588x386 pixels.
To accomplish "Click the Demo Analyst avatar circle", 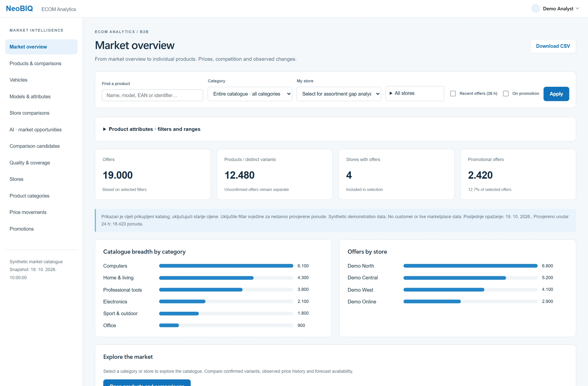I will tap(536, 8).
